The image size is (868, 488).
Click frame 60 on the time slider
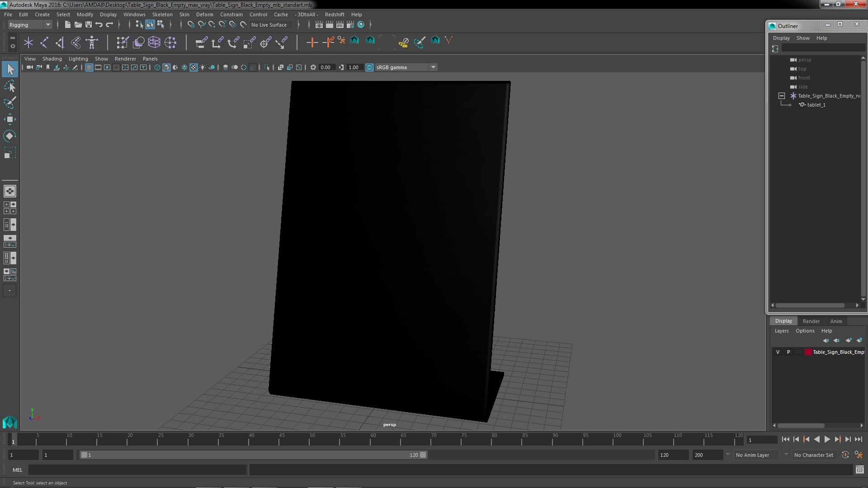point(373,439)
